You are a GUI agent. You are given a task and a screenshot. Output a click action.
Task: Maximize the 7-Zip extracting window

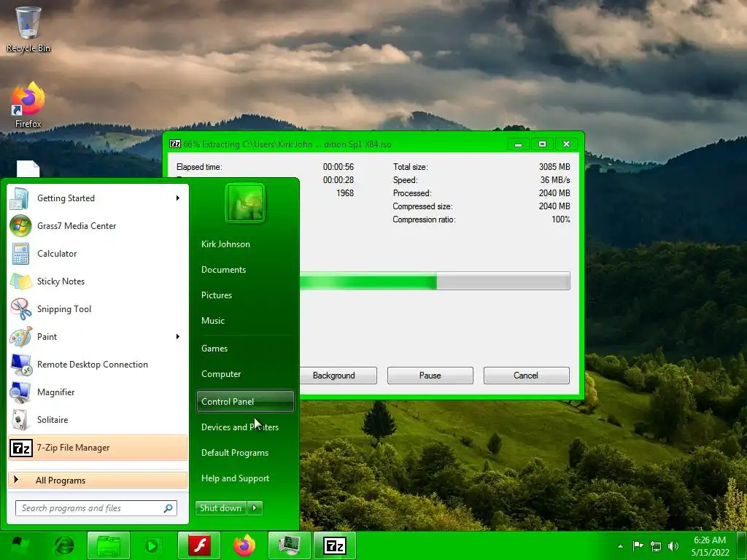pyautogui.click(x=542, y=144)
